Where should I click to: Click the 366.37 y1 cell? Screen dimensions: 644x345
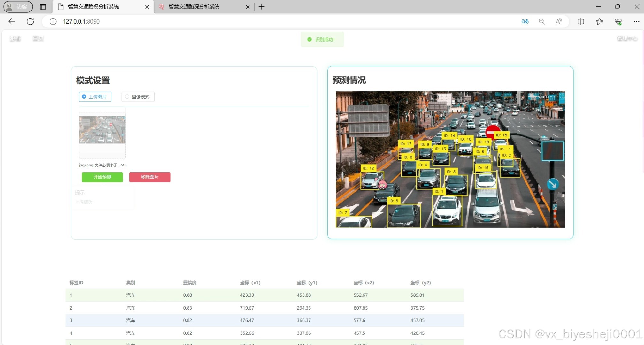point(304,320)
